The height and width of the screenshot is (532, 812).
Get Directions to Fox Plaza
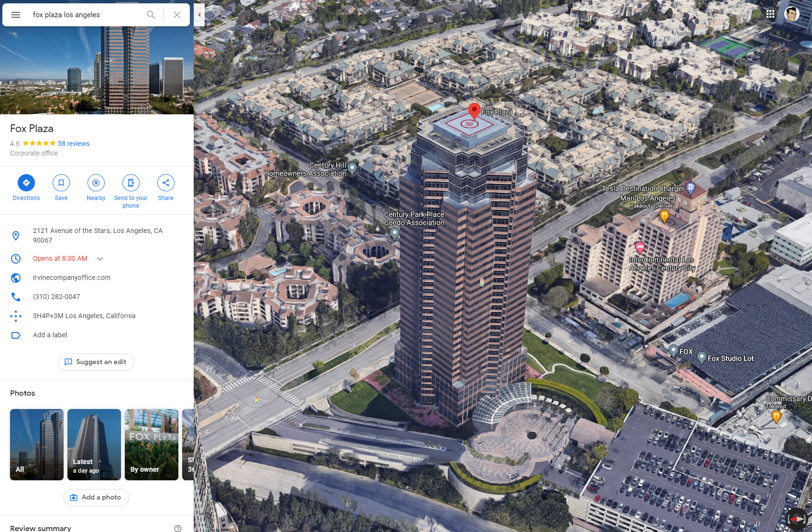(x=26, y=188)
